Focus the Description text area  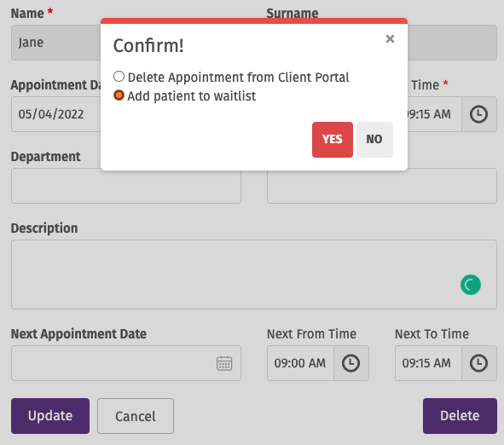click(x=254, y=275)
